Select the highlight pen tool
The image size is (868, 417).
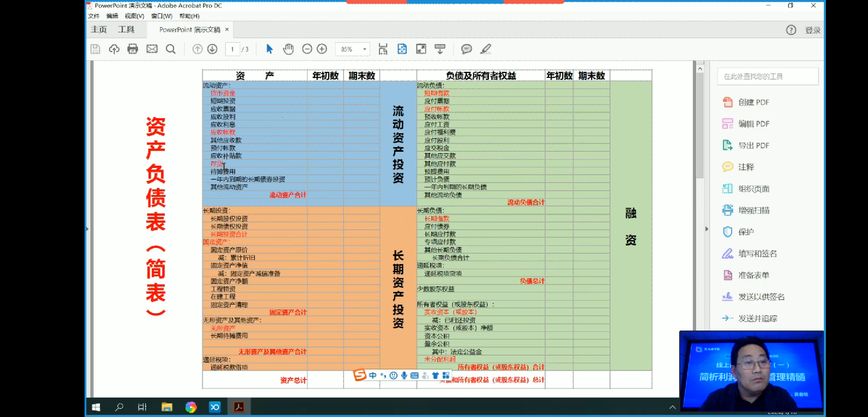point(485,49)
